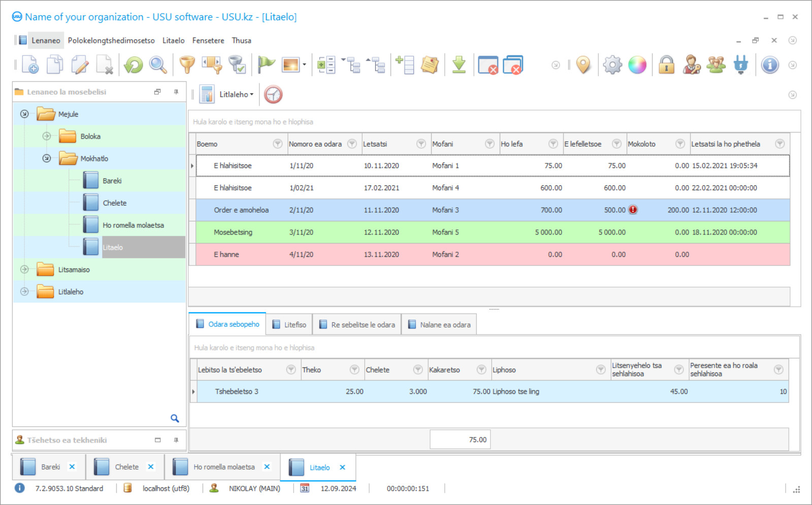This screenshot has height=505, width=812.
Task: Open the magnifying glass search tool
Action: pos(158,65)
